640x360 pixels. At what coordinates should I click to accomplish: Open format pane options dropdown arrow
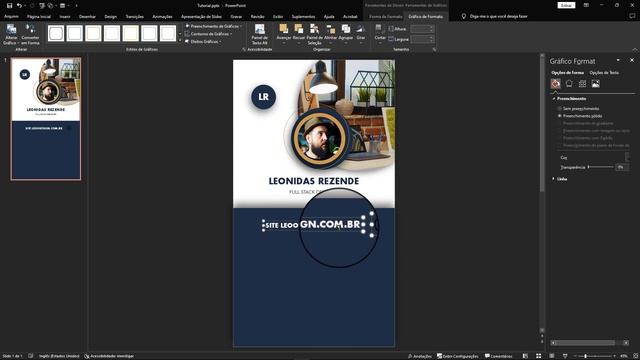point(618,60)
